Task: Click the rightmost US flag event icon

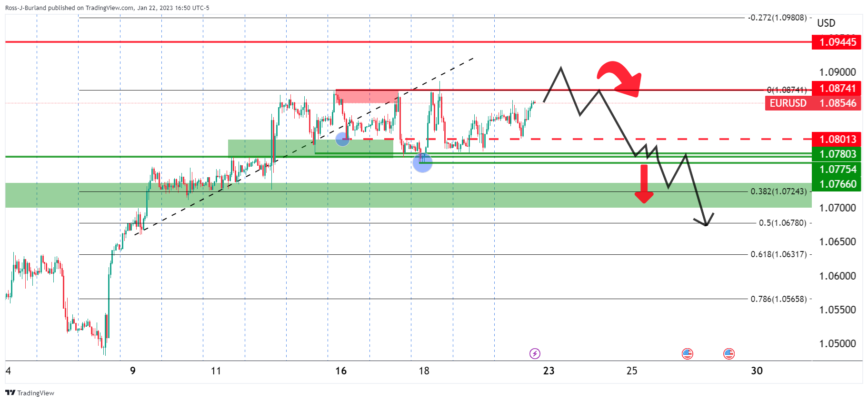Action: pos(729,353)
